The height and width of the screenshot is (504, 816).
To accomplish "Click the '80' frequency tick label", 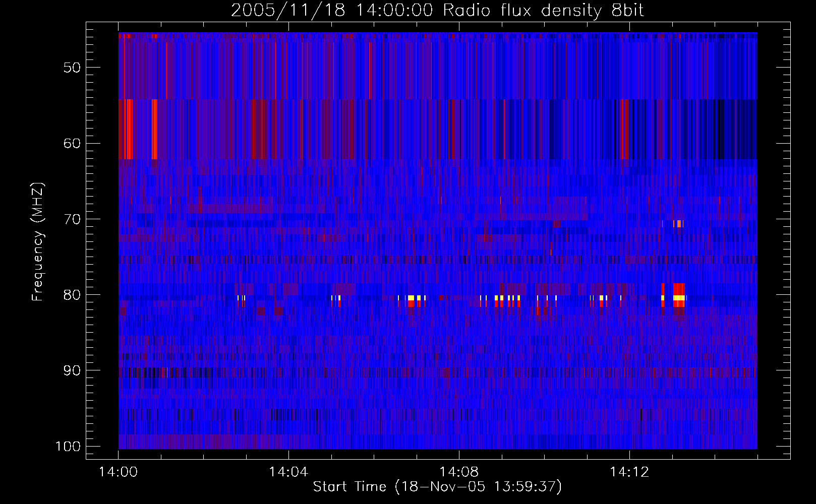I will point(72,295).
